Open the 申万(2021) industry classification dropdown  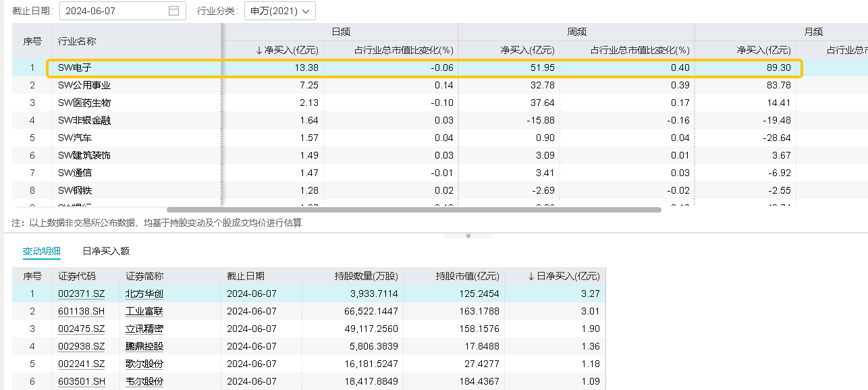click(279, 11)
